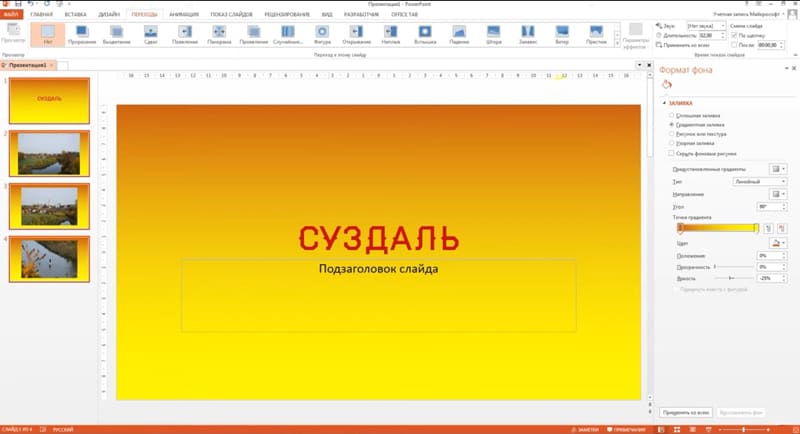Open the 'Звук' sound dropdown

click(x=706, y=25)
